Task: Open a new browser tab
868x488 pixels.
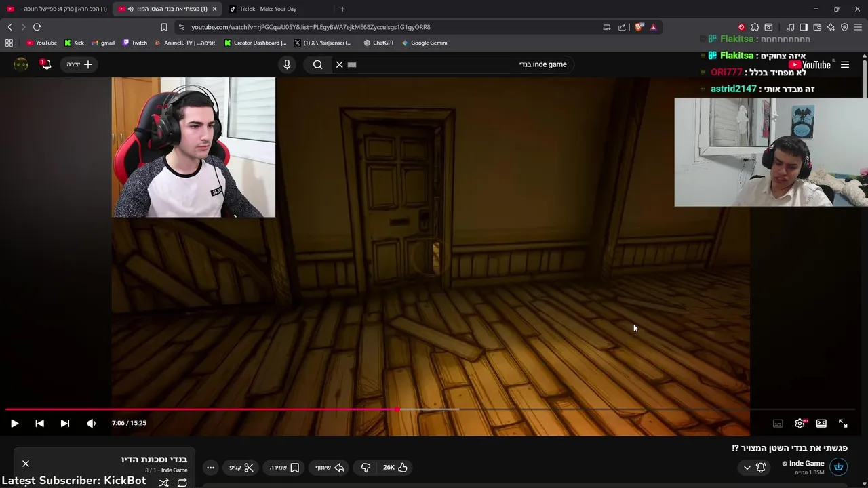Action: point(342,9)
